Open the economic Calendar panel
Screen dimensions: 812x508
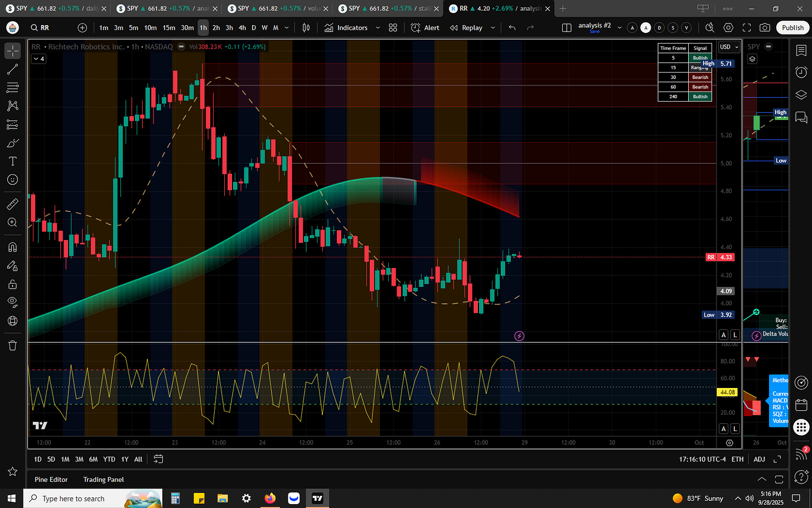click(x=801, y=405)
